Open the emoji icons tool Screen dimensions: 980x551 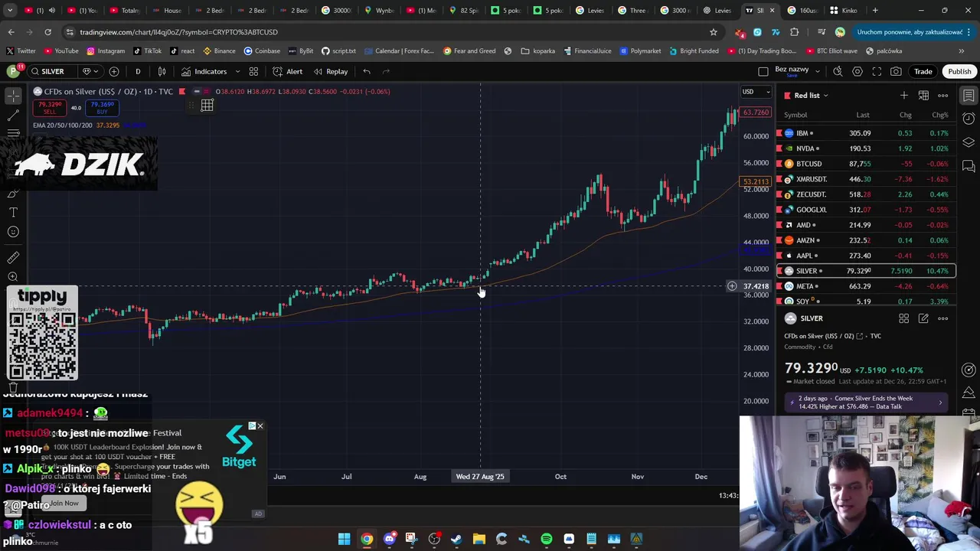[13, 232]
